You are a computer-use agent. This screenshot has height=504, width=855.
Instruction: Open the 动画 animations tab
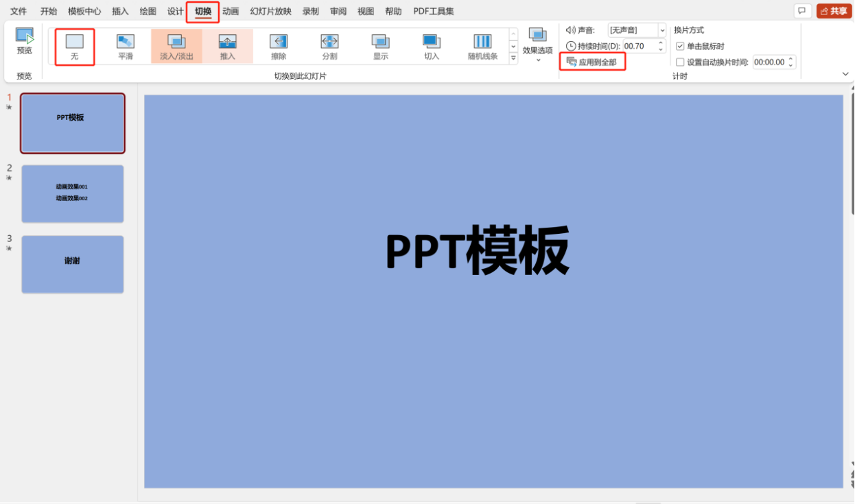[x=231, y=12]
